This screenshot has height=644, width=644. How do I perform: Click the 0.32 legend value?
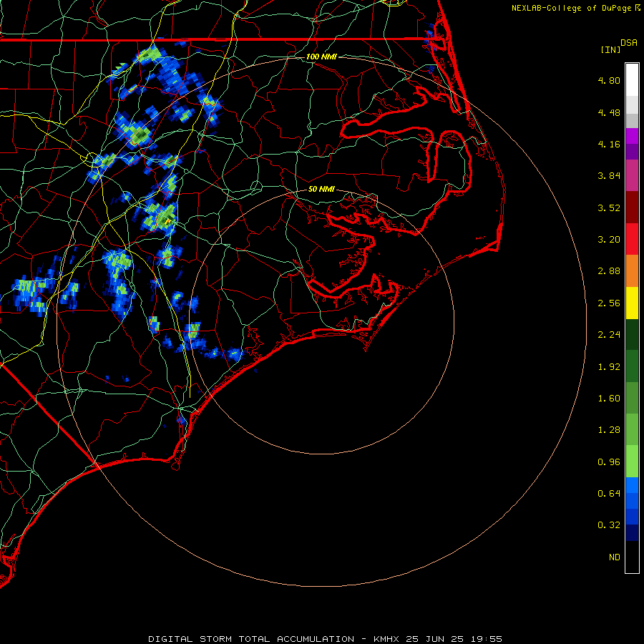click(x=609, y=525)
